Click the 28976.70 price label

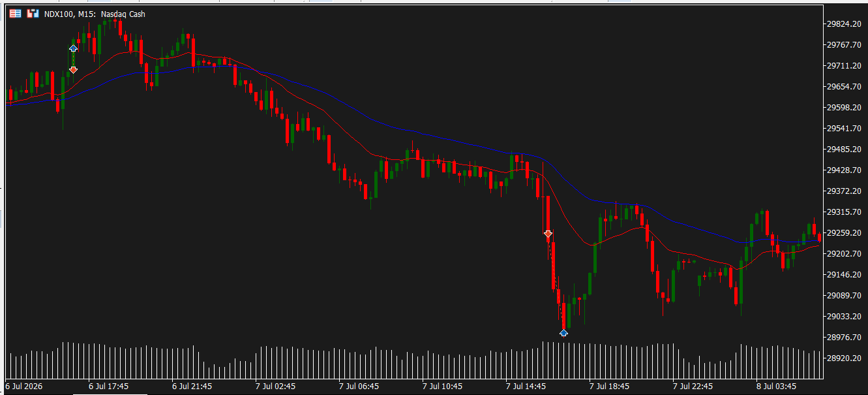point(844,338)
